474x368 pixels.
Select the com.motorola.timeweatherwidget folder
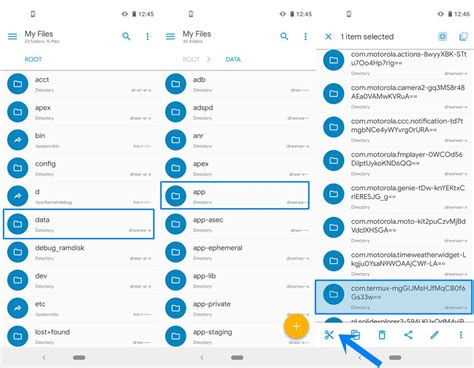395,263
